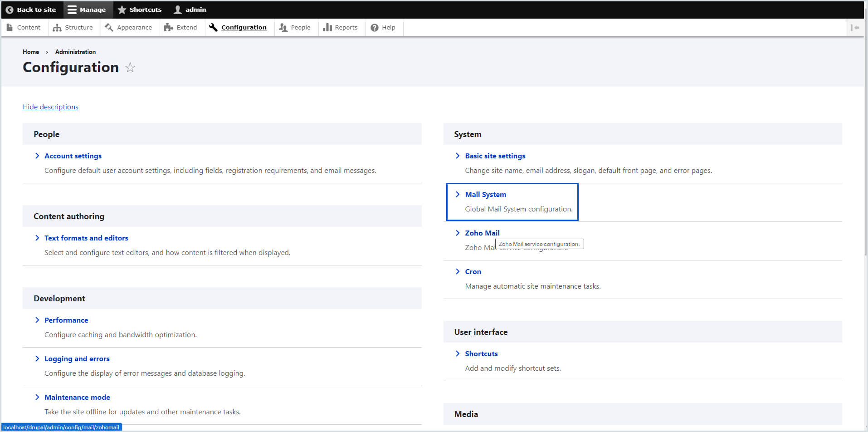Screen dimensions: 868x432
Task: Click the Reports bar chart icon
Action: [x=327, y=28]
